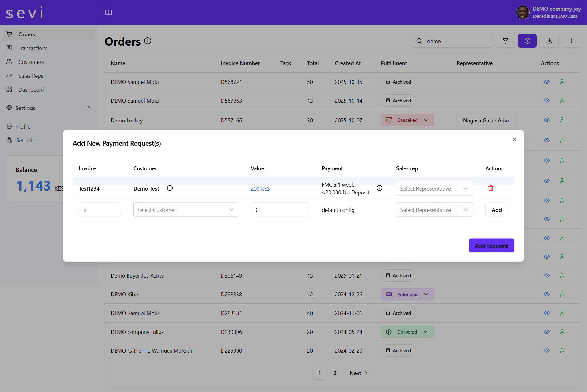Click the Add Requests button
Image resolution: width=587 pixels, height=392 pixels.
tap(491, 245)
